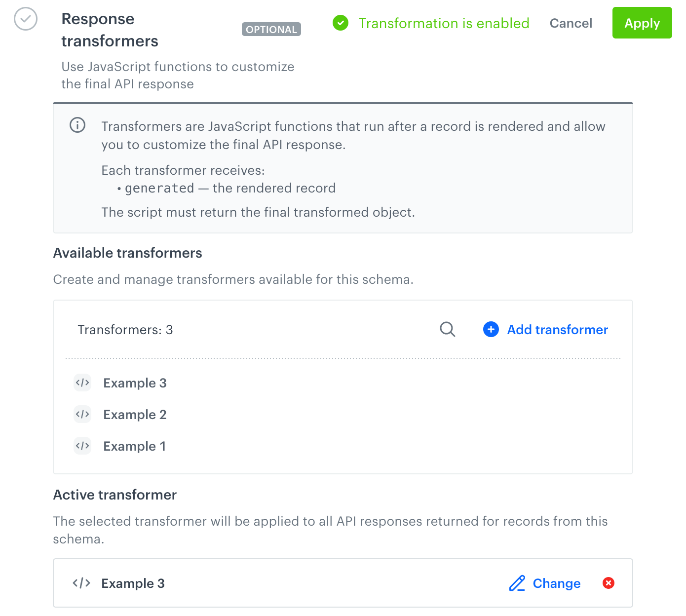Click the code icon next to Example 2
The height and width of the screenshot is (616, 686).
coord(82,414)
